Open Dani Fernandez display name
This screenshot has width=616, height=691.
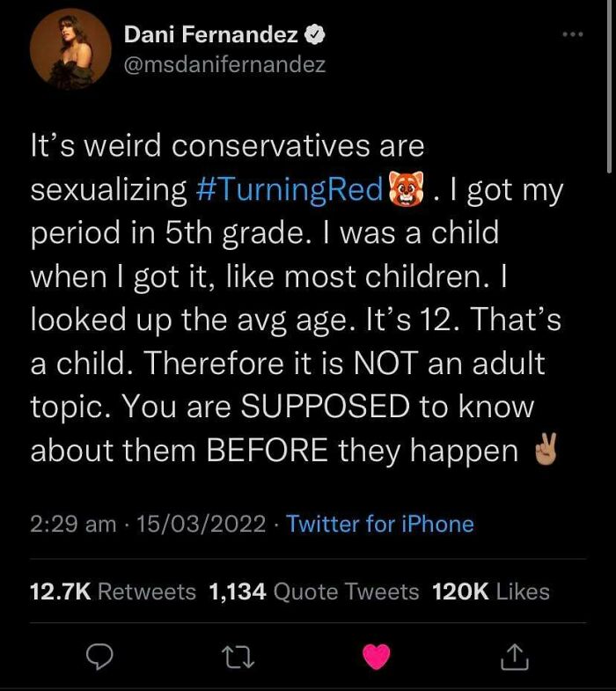click(211, 34)
